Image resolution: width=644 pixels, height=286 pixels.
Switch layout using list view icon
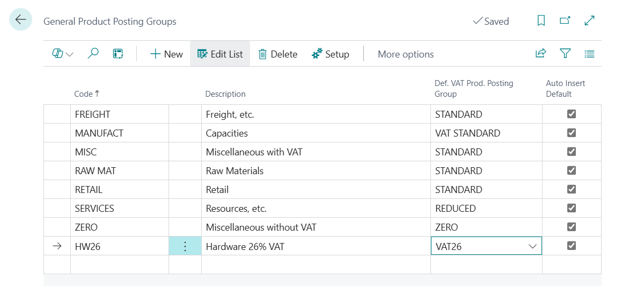589,54
